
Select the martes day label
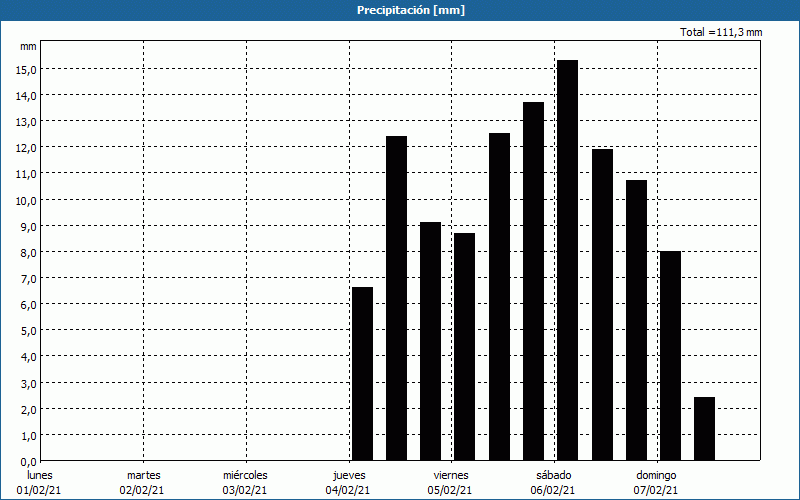point(144,475)
